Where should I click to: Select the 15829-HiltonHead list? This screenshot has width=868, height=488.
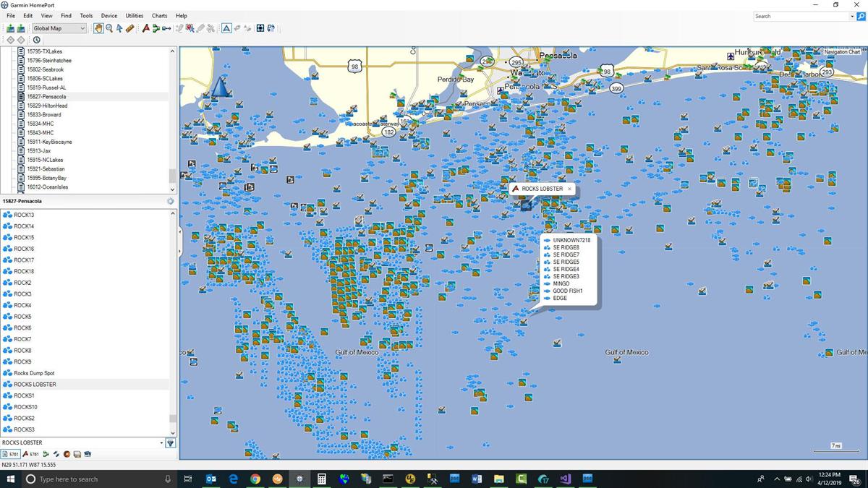[47, 106]
